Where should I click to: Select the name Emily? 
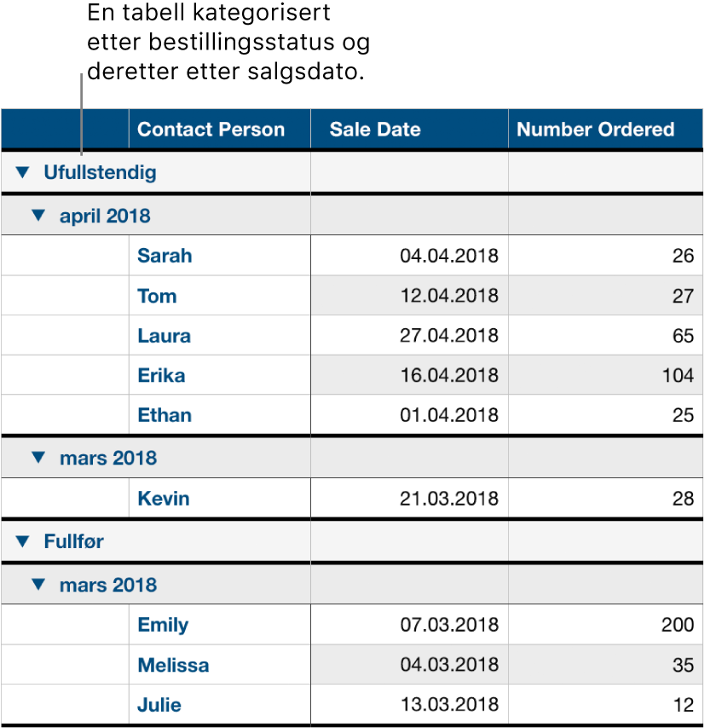pyautogui.click(x=162, y=624)
